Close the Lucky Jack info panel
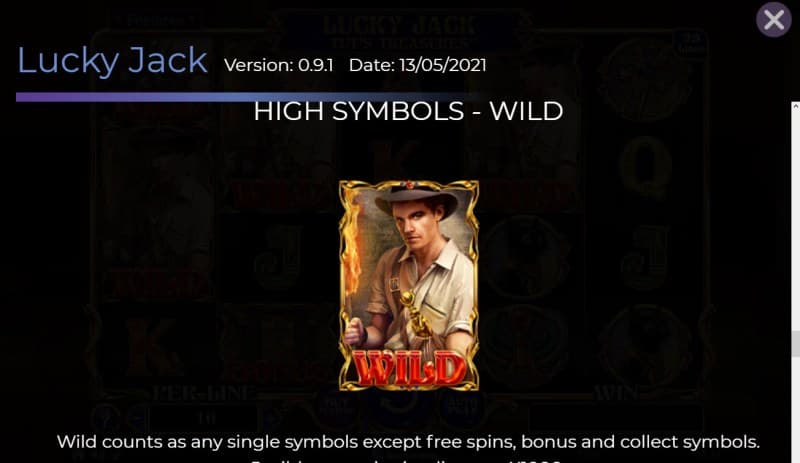The width and height of the screenshot is (800, 463). [x=773, y=20]
